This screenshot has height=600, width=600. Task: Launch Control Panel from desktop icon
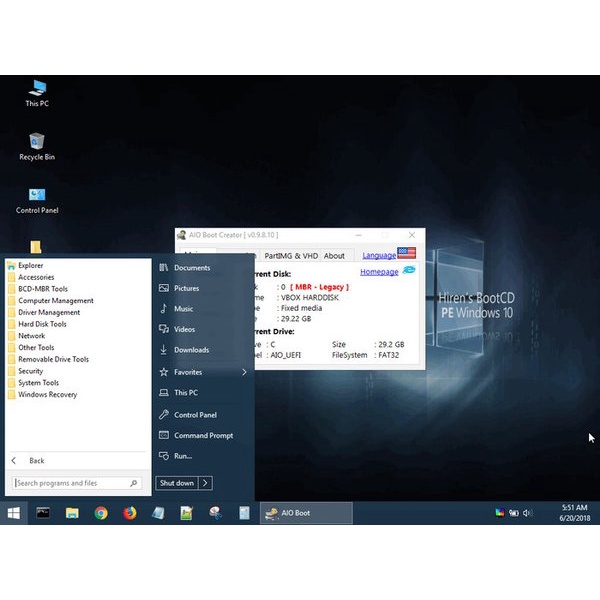click(37, 198)
